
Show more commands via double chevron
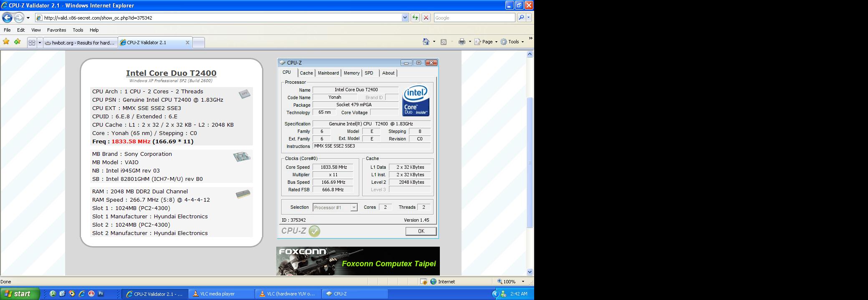530,38
